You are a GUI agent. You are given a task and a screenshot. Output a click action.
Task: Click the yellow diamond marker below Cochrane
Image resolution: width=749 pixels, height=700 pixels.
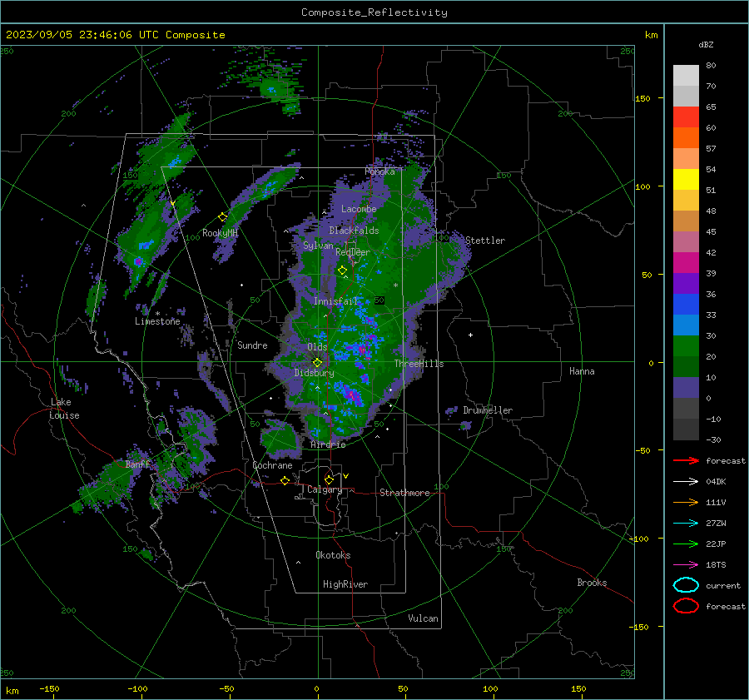point(285,481)
